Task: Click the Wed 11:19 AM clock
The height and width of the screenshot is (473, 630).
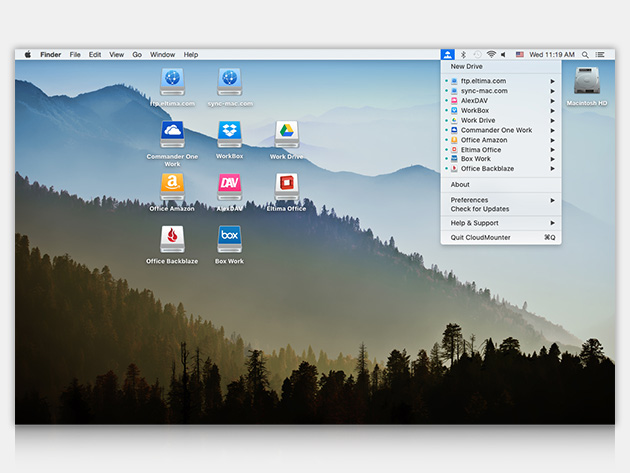Action: 552,55
